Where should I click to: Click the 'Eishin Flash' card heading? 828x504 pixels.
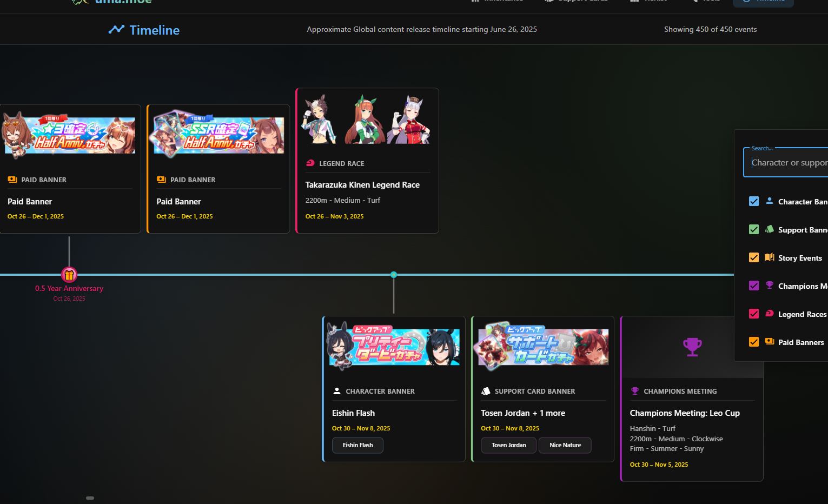pos(353,413)
